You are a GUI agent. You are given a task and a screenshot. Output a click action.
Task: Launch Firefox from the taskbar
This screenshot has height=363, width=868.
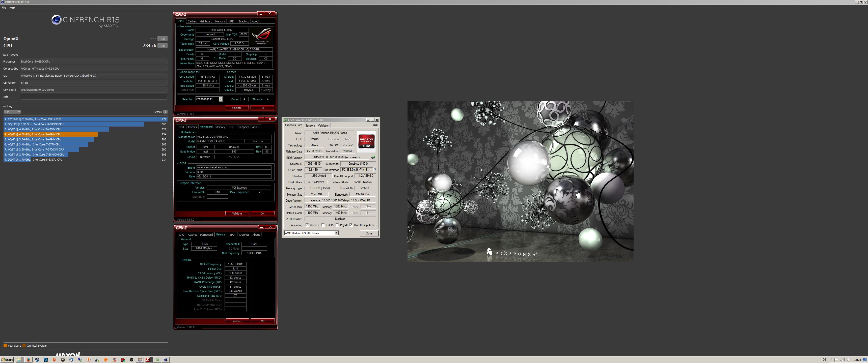tap(28, 360)
